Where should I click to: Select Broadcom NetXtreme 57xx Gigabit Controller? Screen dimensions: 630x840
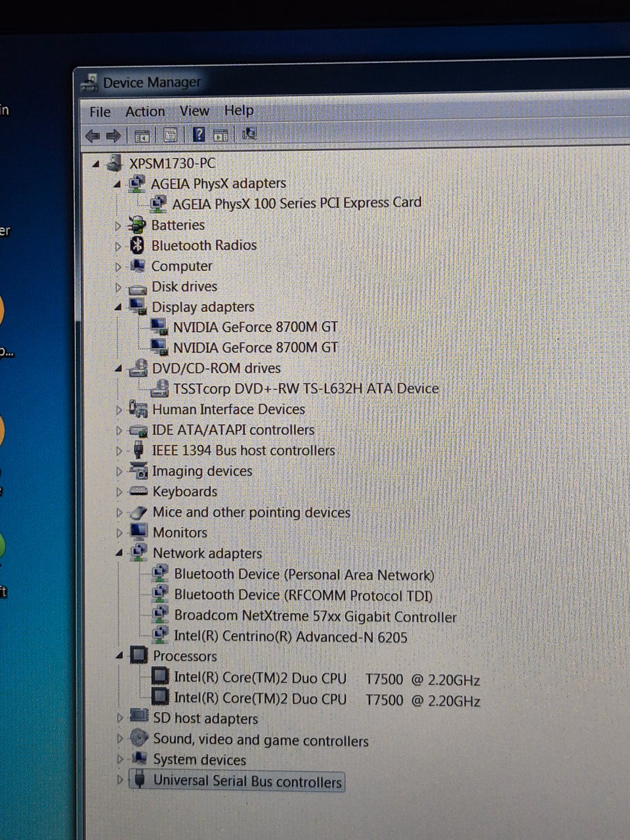tap(315, 616)
